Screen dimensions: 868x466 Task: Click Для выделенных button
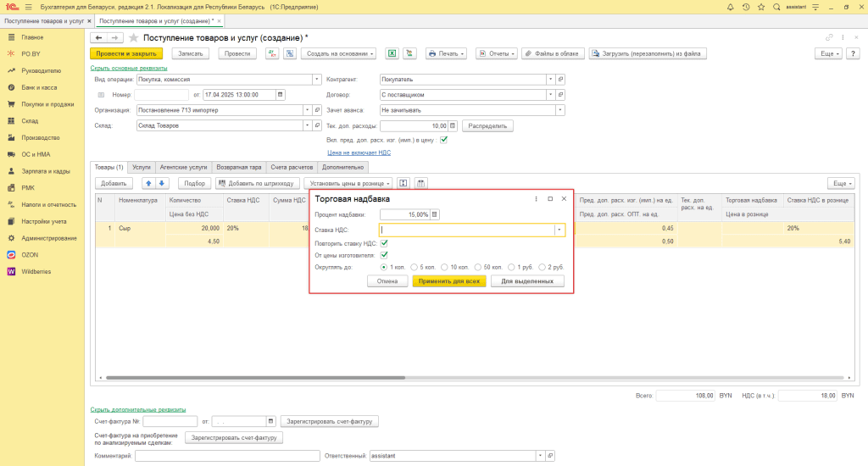[x=527, y=281]
